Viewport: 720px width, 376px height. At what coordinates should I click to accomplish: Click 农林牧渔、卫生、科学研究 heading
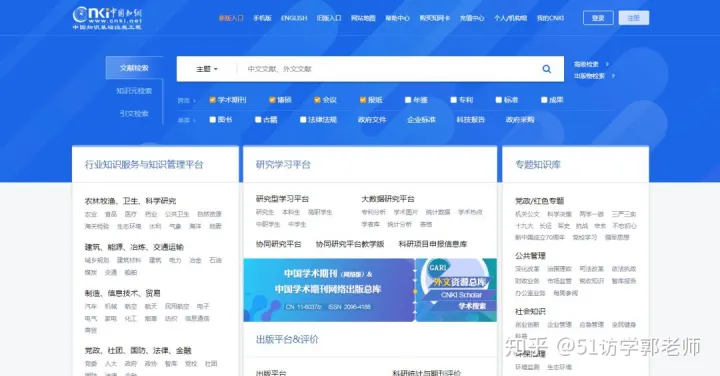click(130, 201)
